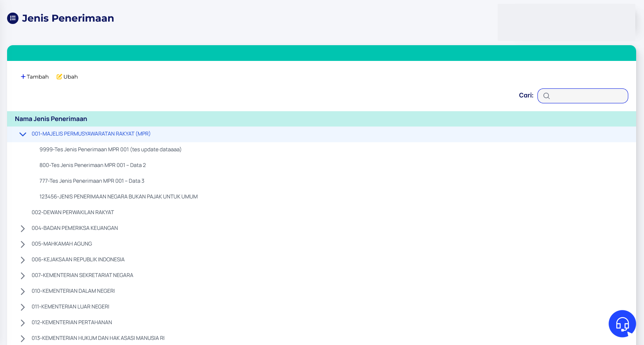
Task: Select 006-KEJAKSAAN REPUBLIK INDONESIA text
Action: point(78,260)
